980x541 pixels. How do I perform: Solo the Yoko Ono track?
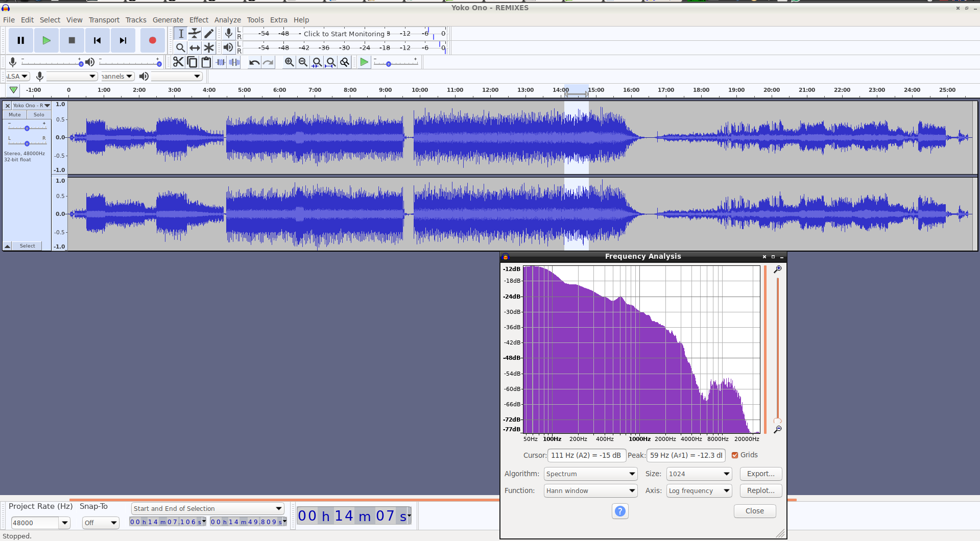[x=39, y=115]
